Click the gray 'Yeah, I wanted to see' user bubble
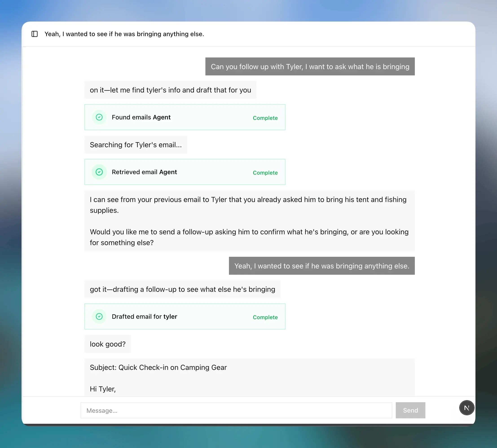The height and width of the screenshot is (448, 497). tap(322, 266)
